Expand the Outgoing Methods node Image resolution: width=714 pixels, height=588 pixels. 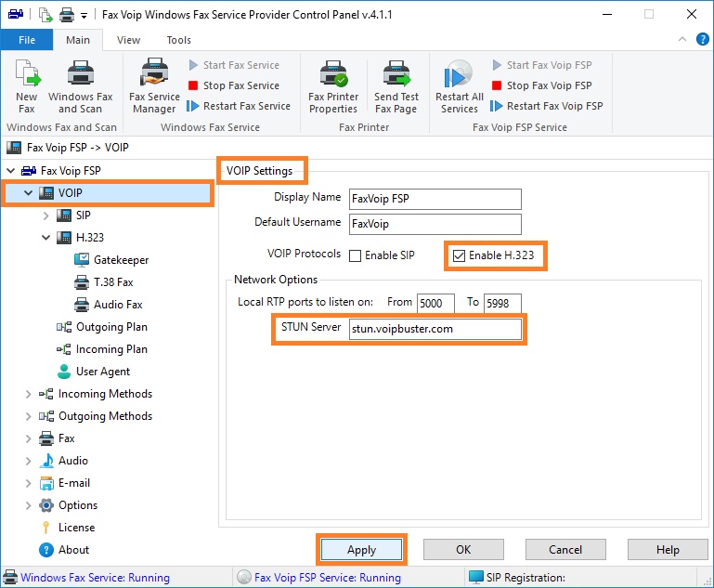[28, 416]
